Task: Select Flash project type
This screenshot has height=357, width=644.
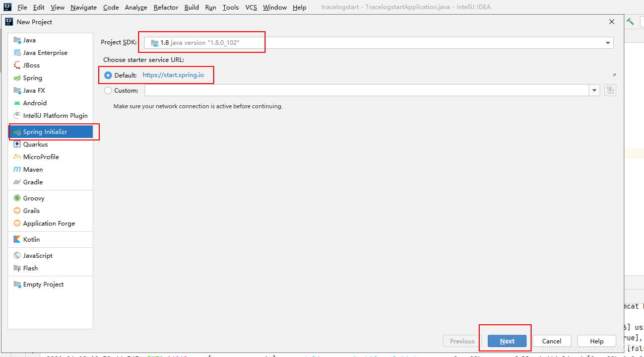Action: (x=50, y=268)
